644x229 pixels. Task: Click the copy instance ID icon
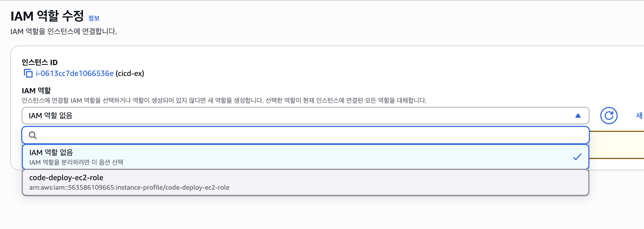pyautogui.click(x=28, y=73)
